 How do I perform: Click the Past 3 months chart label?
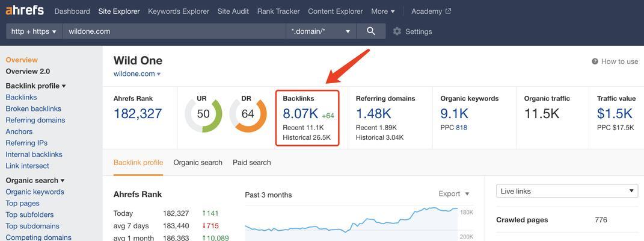[268, 195]
